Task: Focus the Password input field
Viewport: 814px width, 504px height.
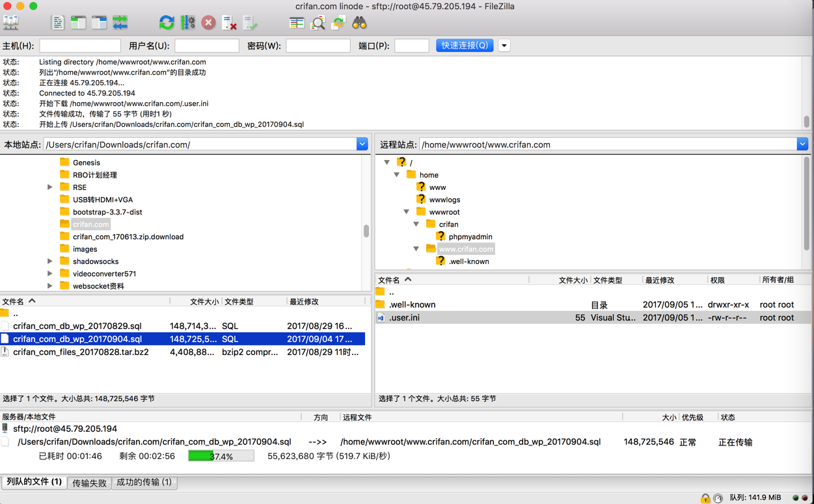Action: 318,46
